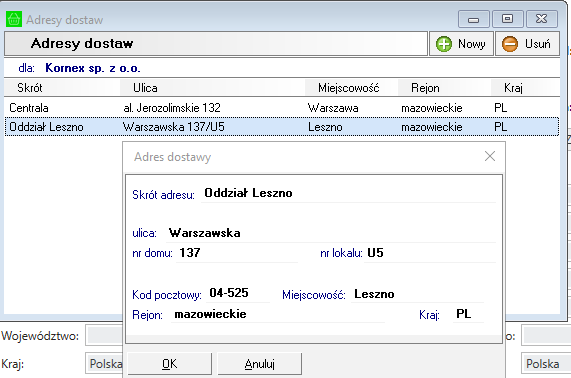The image size is (571, 378).
Task: Click the Kraj field with PL
Action: (468, 314)
